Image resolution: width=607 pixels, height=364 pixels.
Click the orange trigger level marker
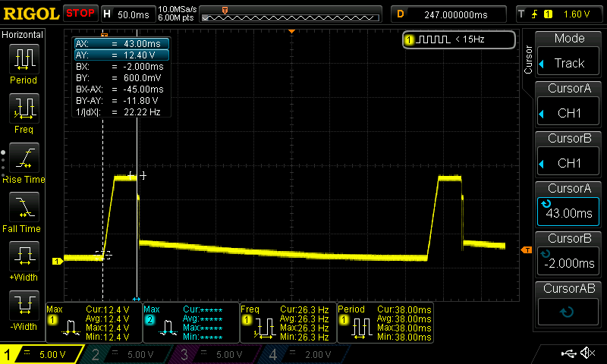tap(525, 250)
